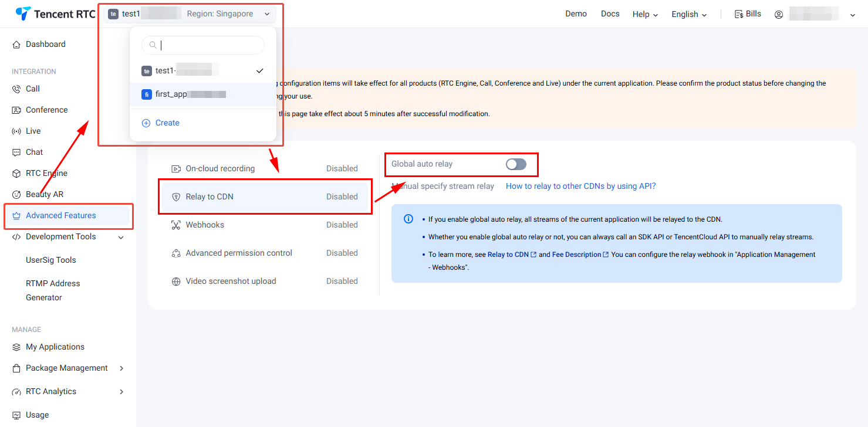
Task: Click the plus icon beside Create
Action: (x=146, y=123)
